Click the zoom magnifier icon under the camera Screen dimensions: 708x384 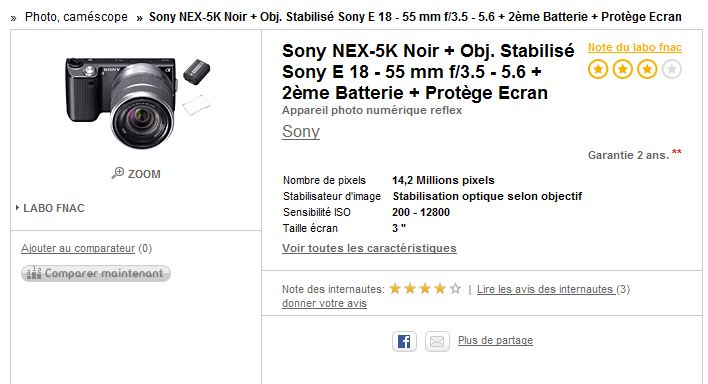[118, 173]
